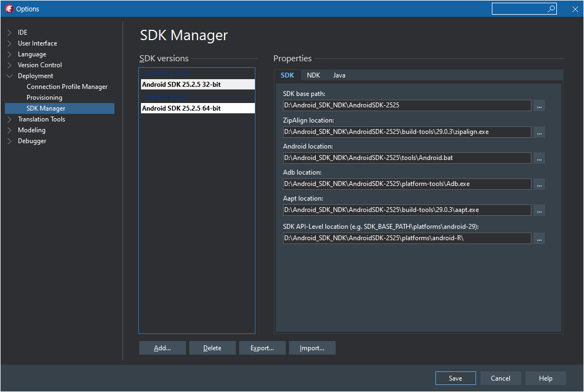Select Android SDK 25.2.5 32-bit in the list

click(197, 85)
